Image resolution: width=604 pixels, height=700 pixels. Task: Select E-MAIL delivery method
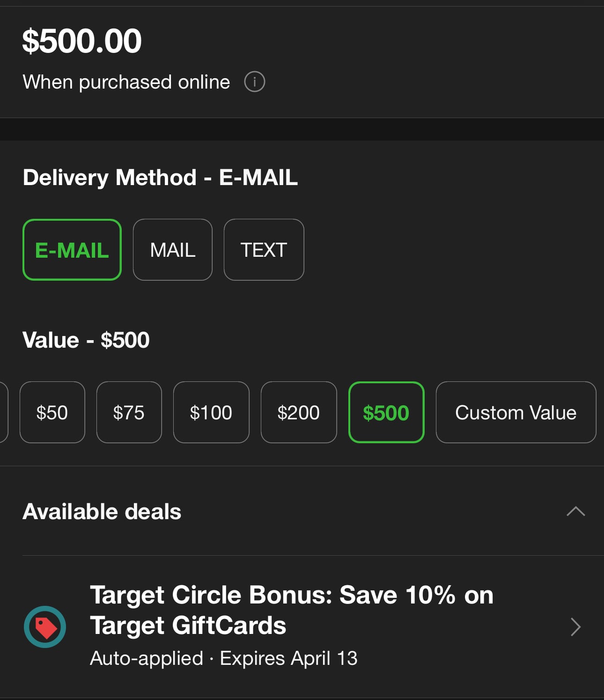(72, 250)
